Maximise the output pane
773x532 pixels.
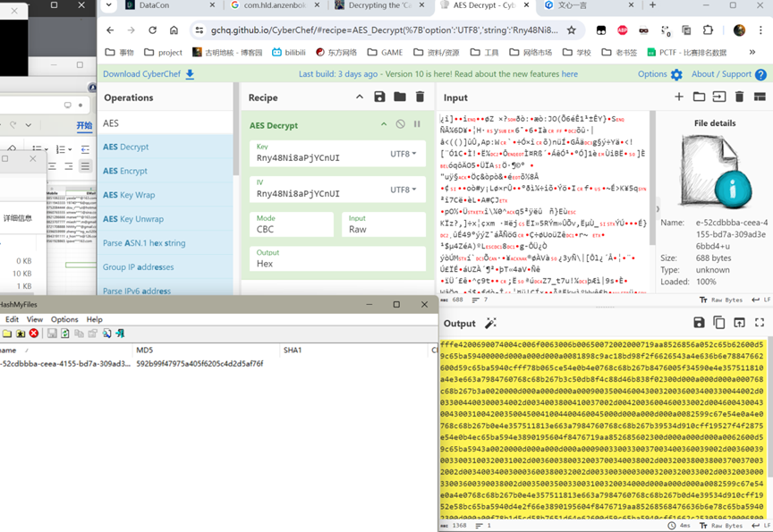760,323
